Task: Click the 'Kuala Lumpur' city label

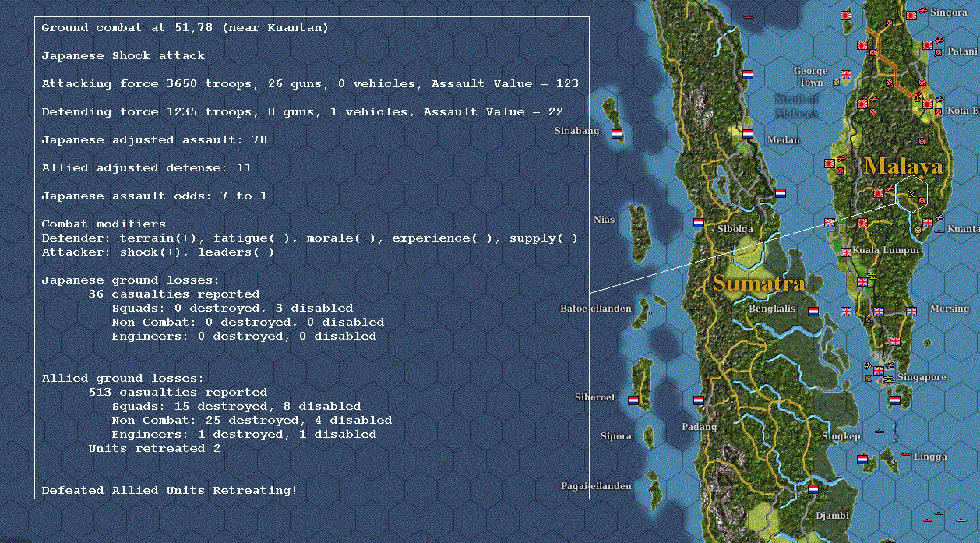Action: point(887,251)
